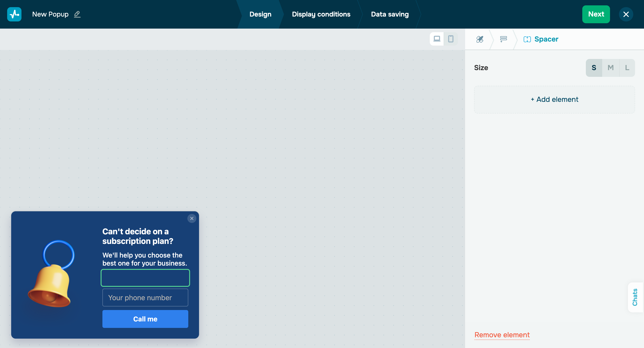Switch preview to mobile view
This screenshot has width=644, height=348.
click(x=451, y=39)
